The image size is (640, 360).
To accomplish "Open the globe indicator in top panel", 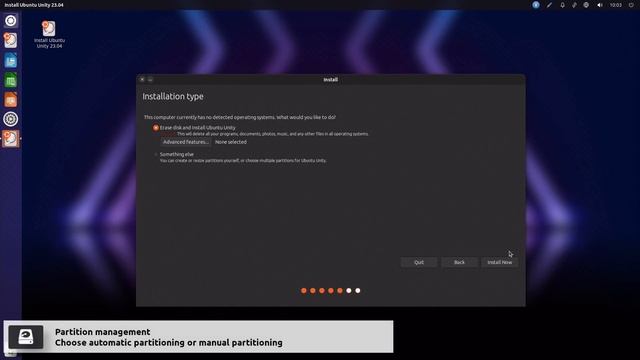I will pos(586,5).
